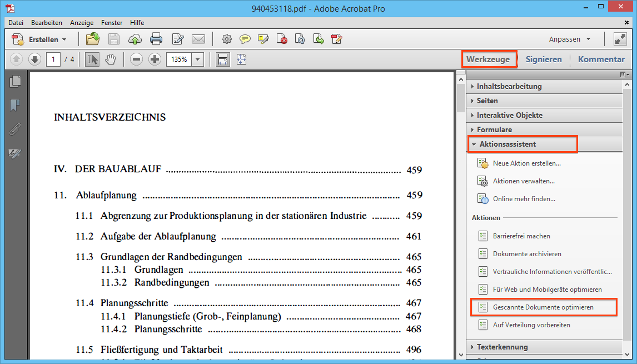Click the email envelope icon

click(198, 39)
